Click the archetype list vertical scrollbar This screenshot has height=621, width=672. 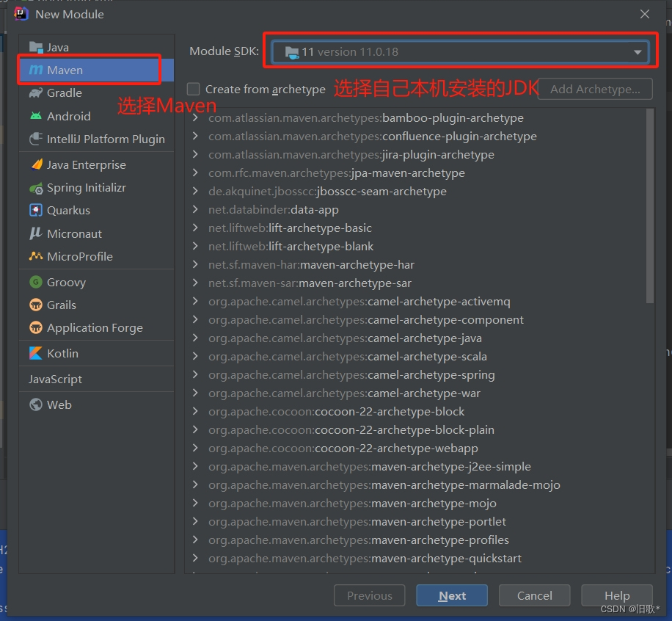[x=650, y=206]
